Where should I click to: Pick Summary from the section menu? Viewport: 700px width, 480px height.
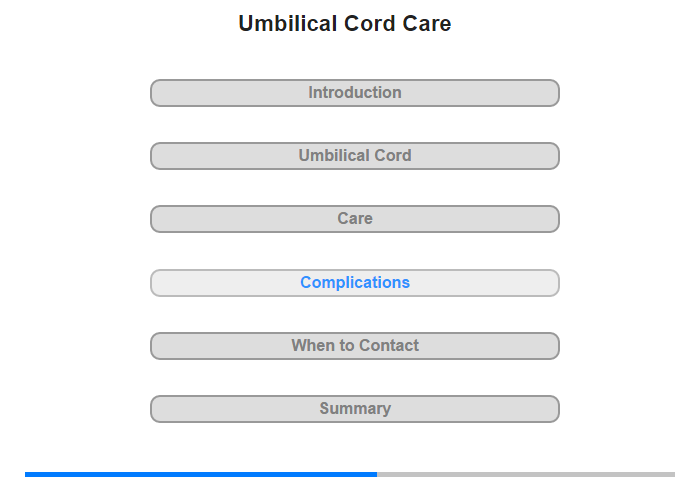pos(355,409)
